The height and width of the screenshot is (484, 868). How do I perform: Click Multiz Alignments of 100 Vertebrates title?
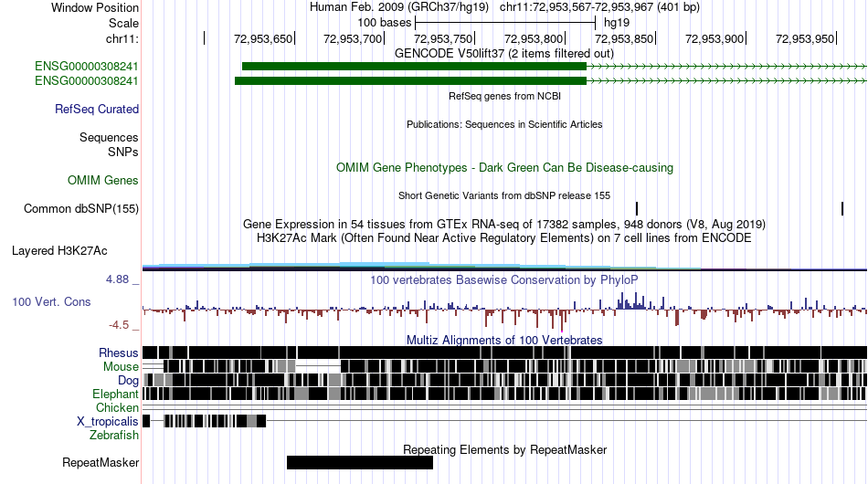click(x=504, y=341)
